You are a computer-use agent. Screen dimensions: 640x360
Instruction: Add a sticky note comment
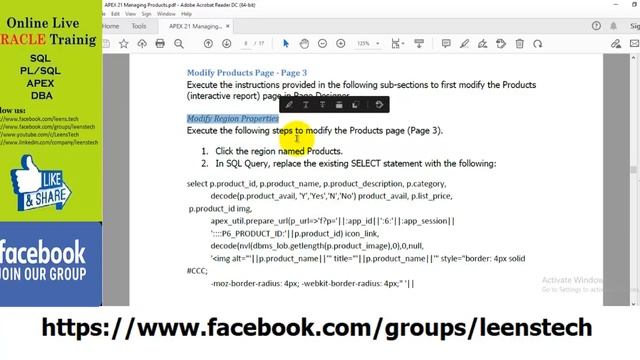point(446,44)
